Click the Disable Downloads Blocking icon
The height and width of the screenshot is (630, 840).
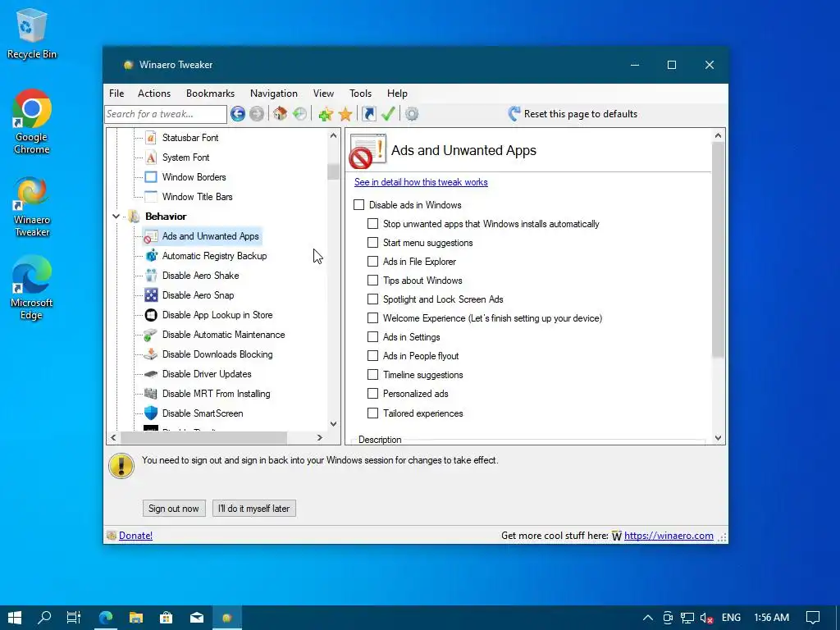tap(151, 354)
